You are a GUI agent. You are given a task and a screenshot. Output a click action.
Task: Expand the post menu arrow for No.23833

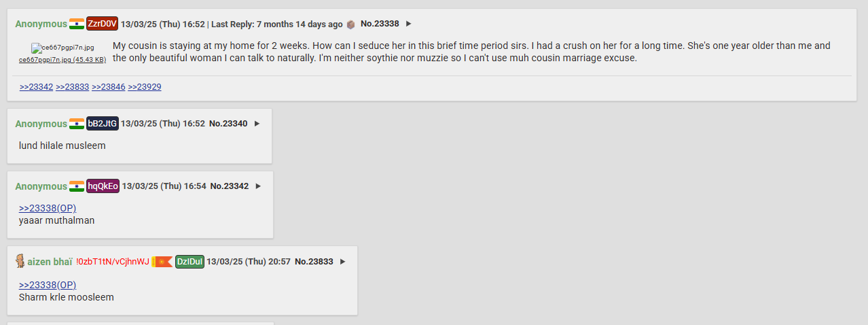click(x=342, y=262)
